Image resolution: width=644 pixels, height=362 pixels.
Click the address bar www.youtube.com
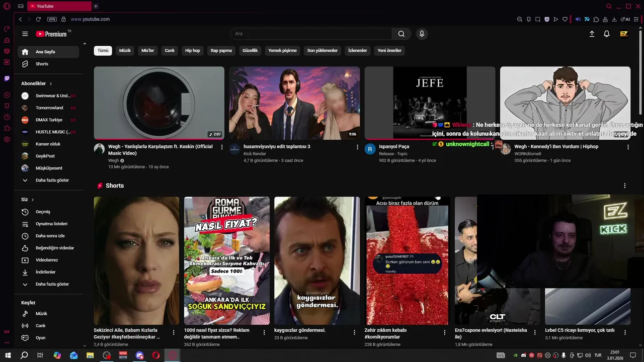click(x=90, y=19)
